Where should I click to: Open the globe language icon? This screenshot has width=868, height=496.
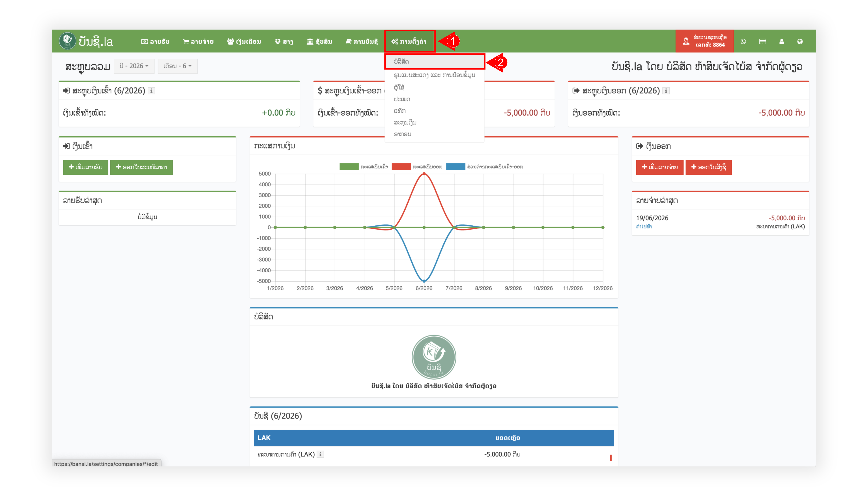[800, 41]
